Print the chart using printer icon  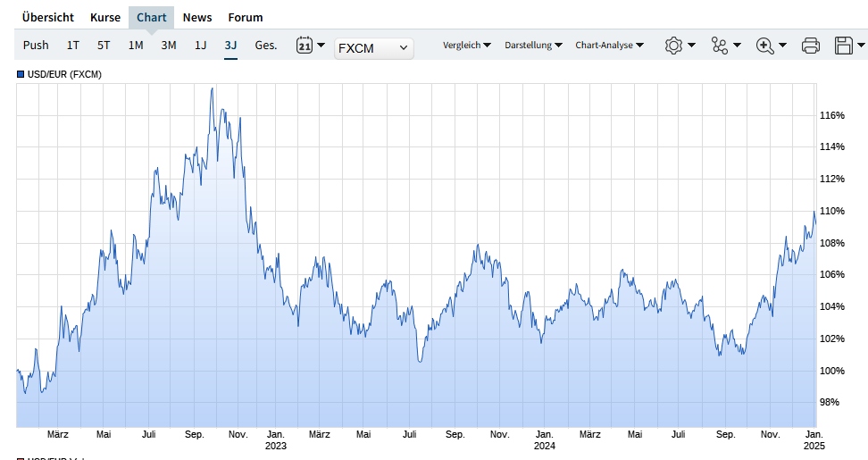point(810,46)
